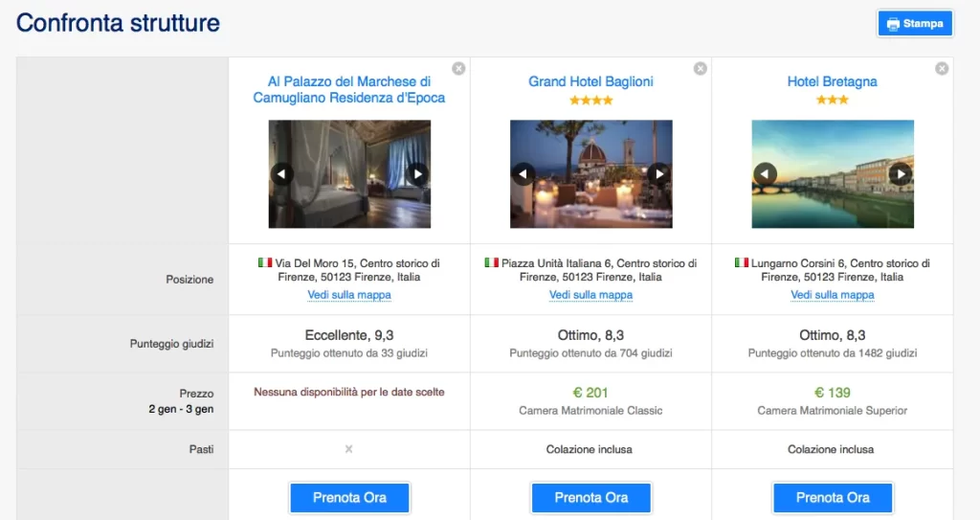View Via Del Moro 15 on the map
The image size is (980, 520).
click(349, 295)
